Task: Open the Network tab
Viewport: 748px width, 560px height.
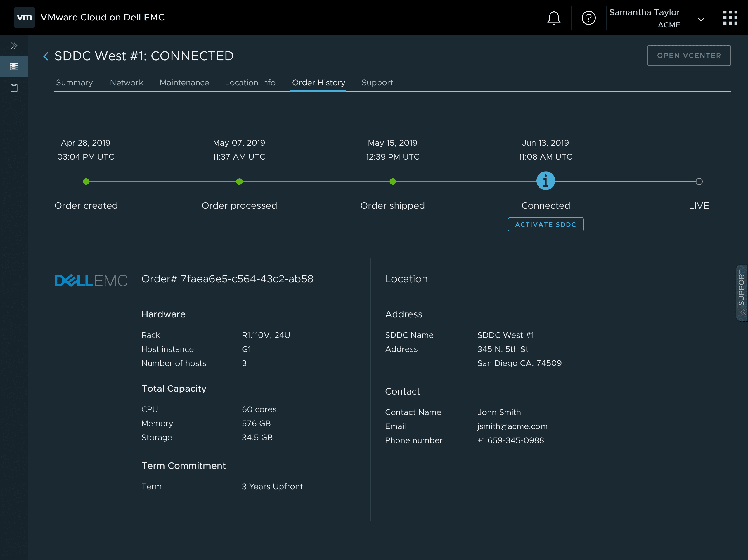Action: 127,83
